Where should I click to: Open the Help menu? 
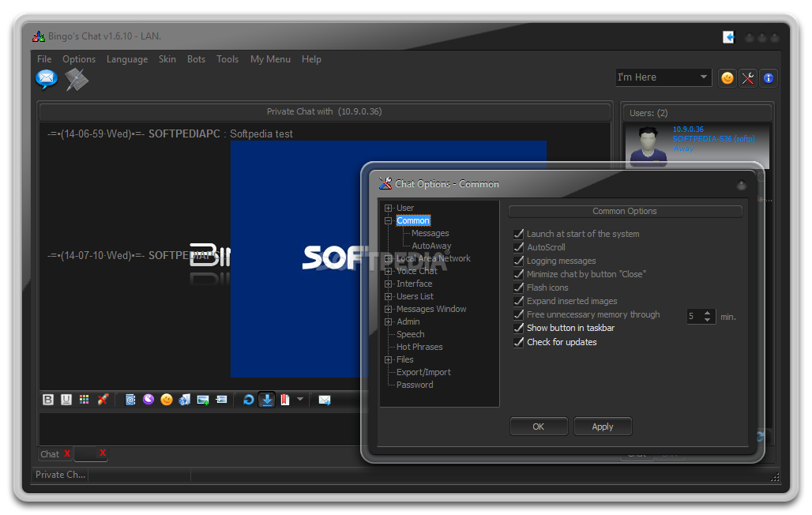click(311, 59)
